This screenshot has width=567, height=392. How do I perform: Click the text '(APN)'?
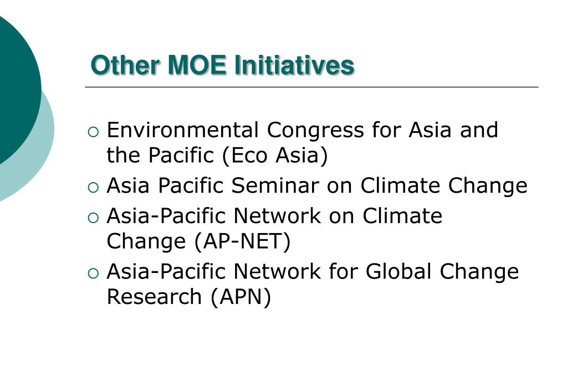(x=241, y=297)
